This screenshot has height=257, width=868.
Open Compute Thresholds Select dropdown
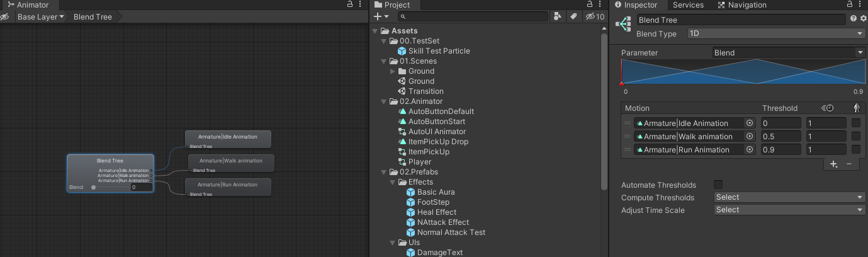tap(790, 197)
